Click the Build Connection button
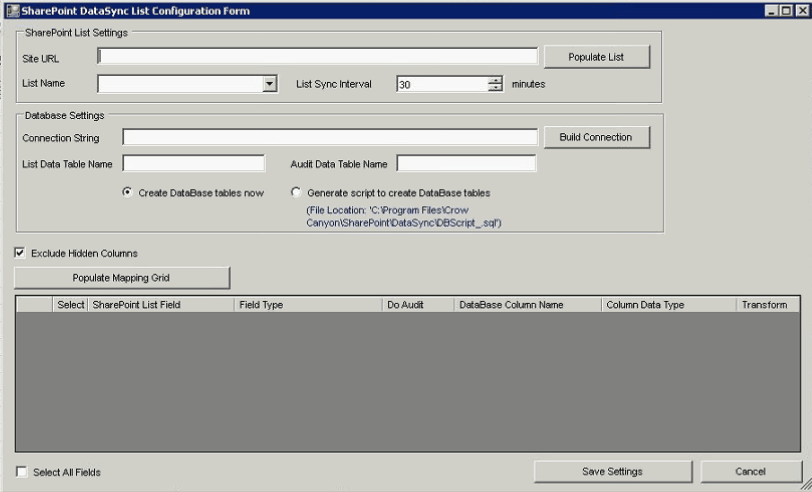The image size is (812, 492). (x=597, y=137)
